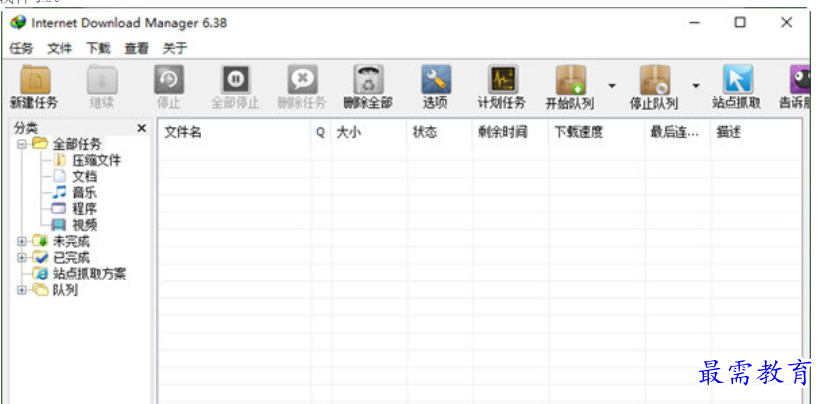Open 选项 settings wrench icon
Screen dimensions: 820x404
click(436, 80)
